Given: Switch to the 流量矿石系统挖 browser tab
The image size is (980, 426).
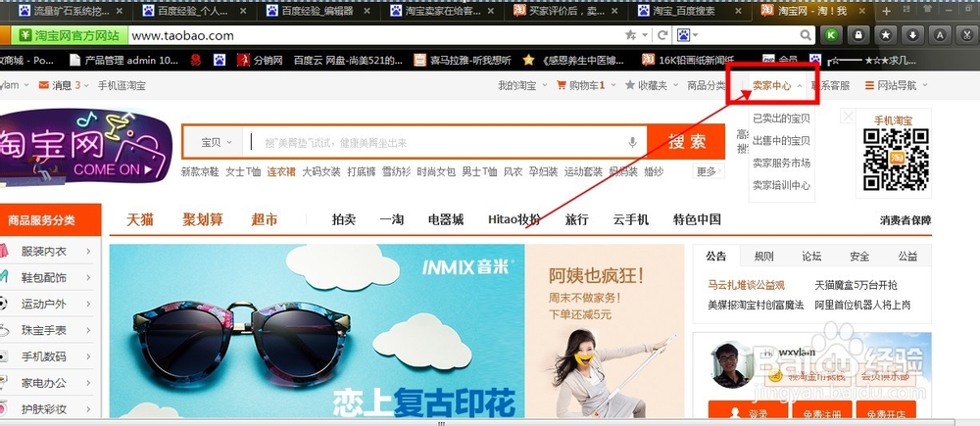Looking at the screenshot, I should (70, 11).
